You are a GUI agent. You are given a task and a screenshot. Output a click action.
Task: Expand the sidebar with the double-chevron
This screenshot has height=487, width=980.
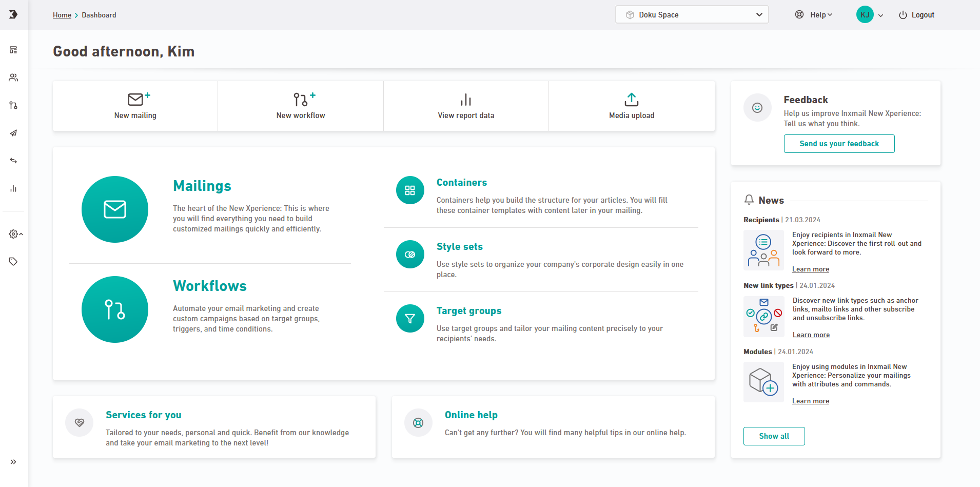[13, 462]
